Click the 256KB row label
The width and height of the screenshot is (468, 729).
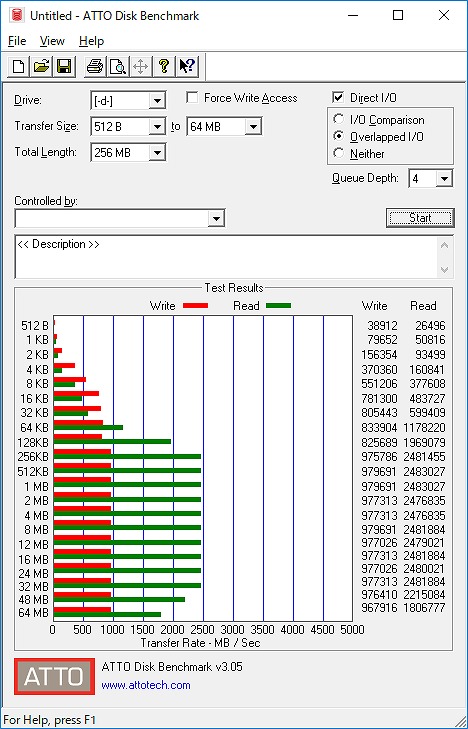point(33,456)
